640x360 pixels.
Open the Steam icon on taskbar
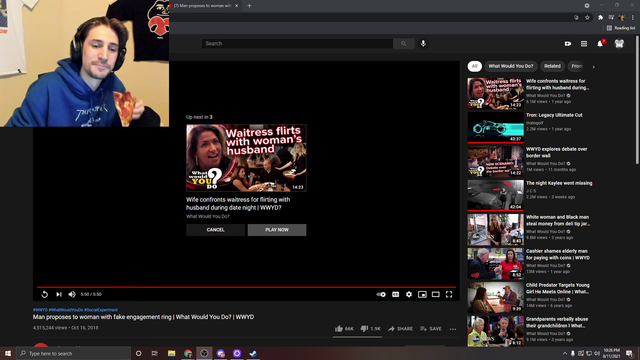(x=253, y=353)
